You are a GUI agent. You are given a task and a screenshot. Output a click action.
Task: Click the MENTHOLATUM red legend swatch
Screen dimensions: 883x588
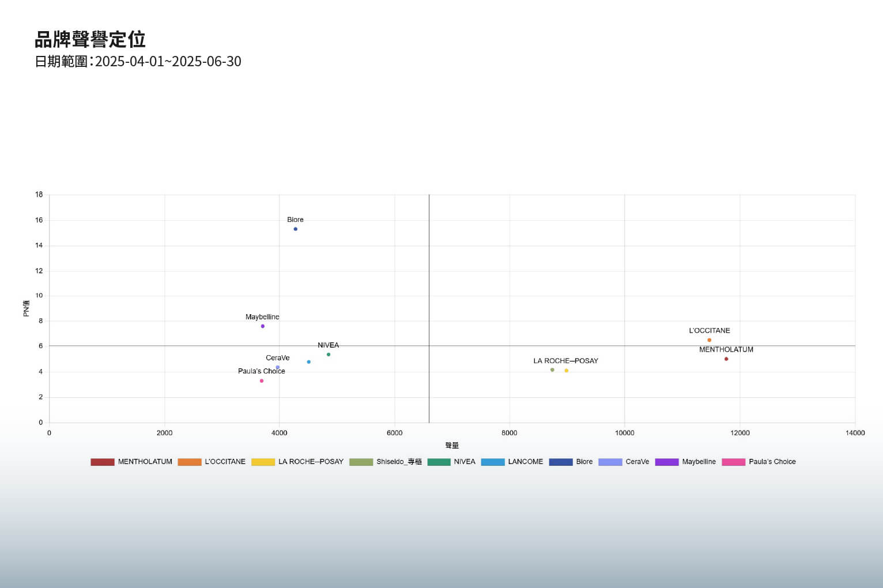103,462
